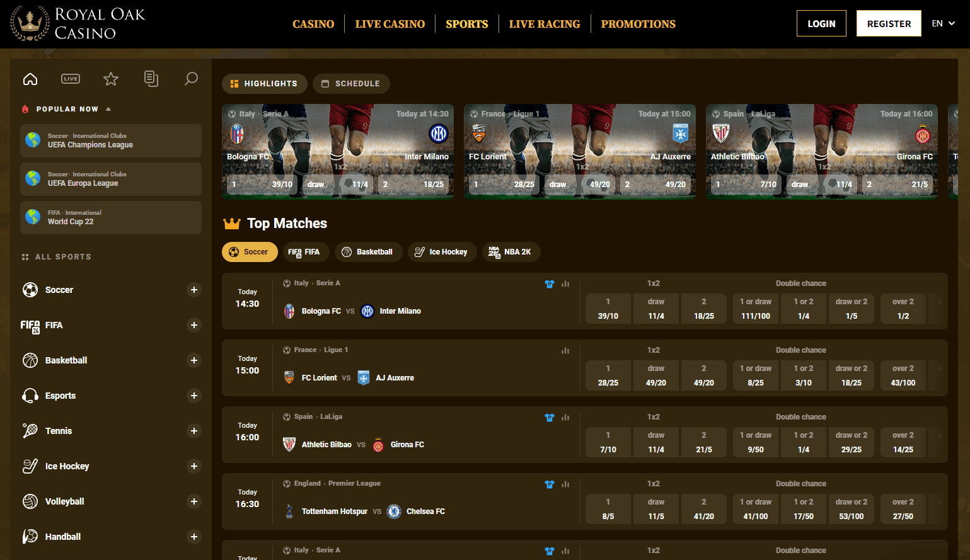Click jersey icon on Tottenham vs Chelsea row

[x=549, y=484]
